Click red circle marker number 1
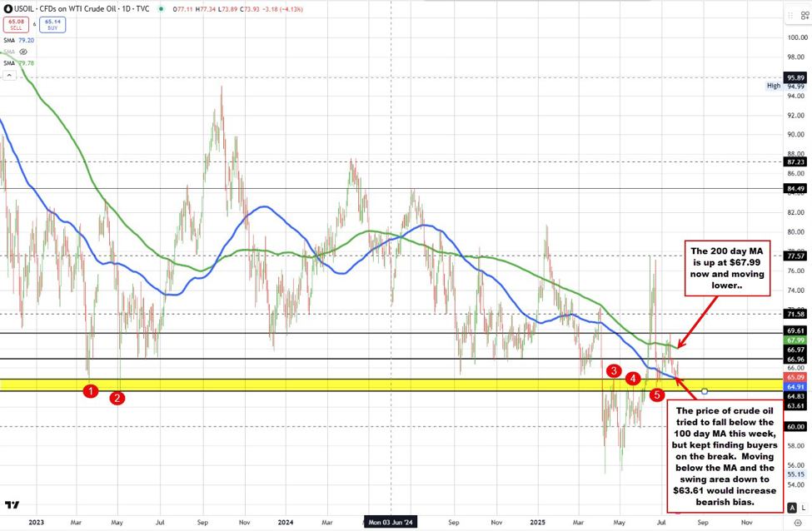 (x=91, y=390)
